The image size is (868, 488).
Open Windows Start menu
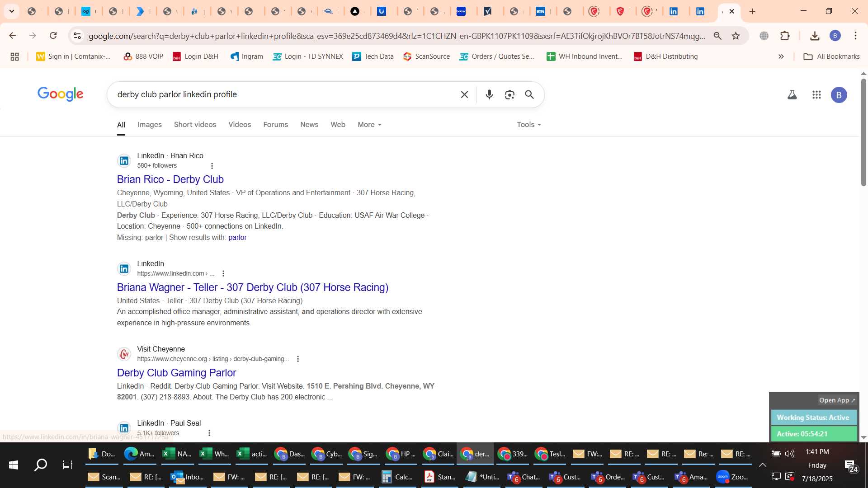[14, 465]
